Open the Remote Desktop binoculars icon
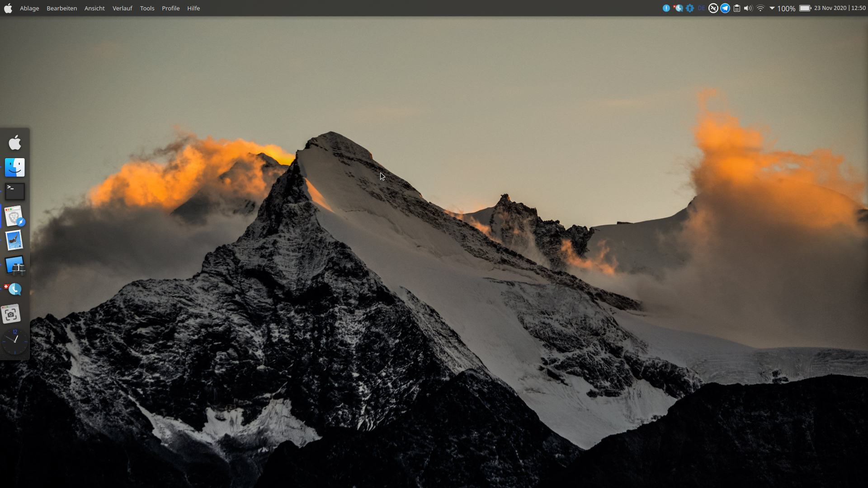Image resolution: width=868 pixels, height=488 pixels. 15,265
